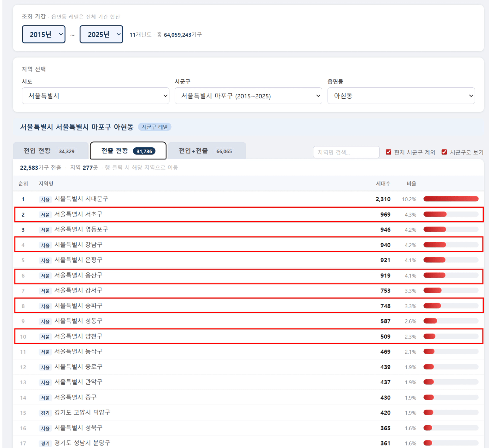The width and height of the screenshot is (489, 448).
Task: Uncheck 현재 시군구 제외 checkbox
Action: tap(389, 152)
